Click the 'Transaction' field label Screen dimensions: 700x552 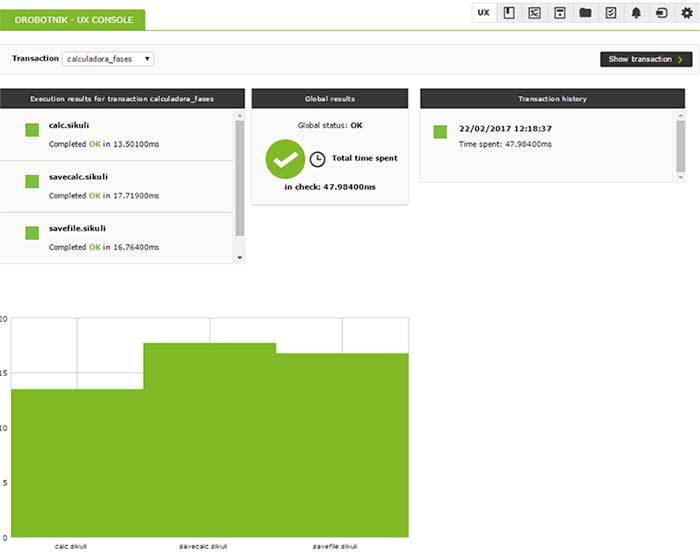35,59
